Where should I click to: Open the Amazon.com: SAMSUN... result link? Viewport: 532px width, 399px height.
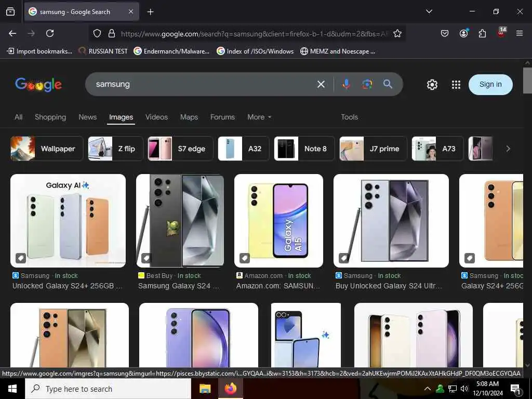point(278,286)
